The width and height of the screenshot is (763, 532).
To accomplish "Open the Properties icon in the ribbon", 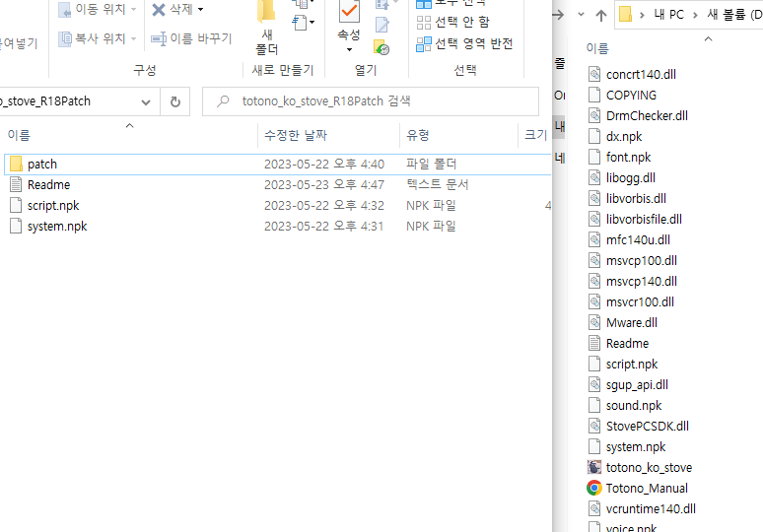I will 348,28.
